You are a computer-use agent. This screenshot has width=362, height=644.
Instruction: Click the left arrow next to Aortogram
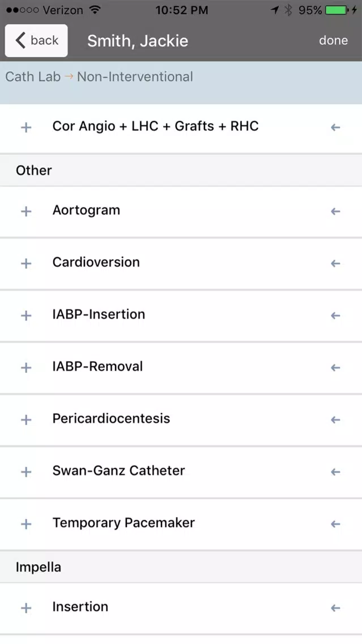click(335, 211)
